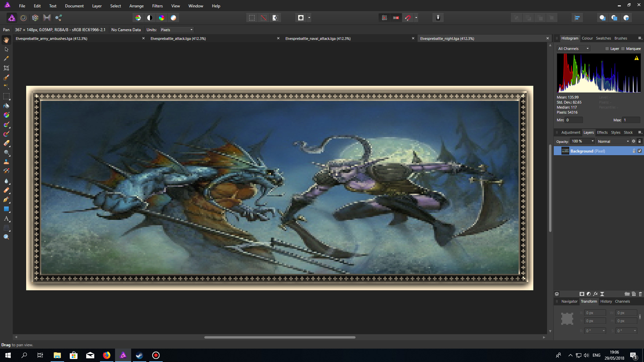This screenshot has height=362, width=644.
Task: Toggle the Marquee checkbox in Histogram
Action: pos(623,49)
